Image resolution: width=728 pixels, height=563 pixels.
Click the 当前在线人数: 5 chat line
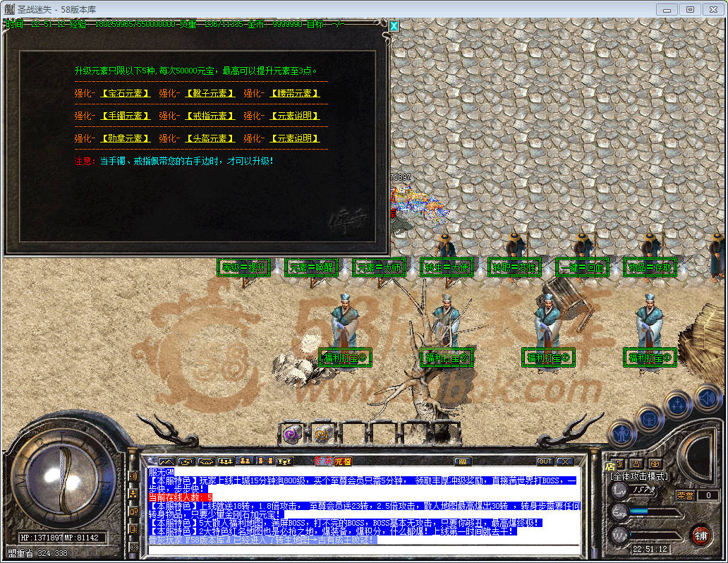click(x=181, y=497)
